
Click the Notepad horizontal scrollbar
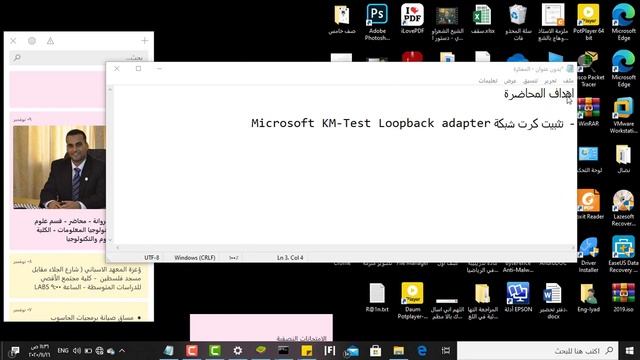tap(345, 248)
